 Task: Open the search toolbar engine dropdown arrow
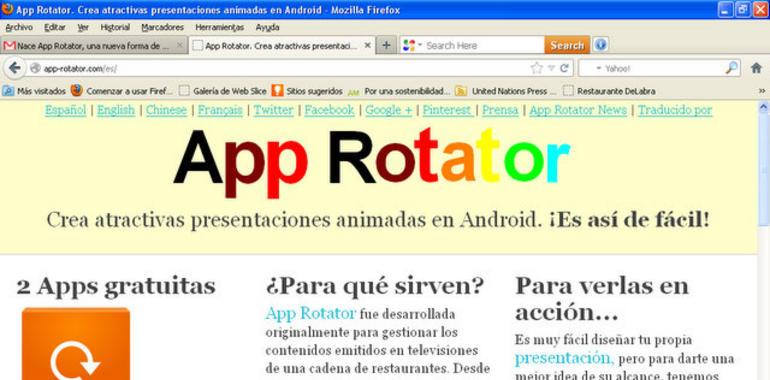pos(420,45)
